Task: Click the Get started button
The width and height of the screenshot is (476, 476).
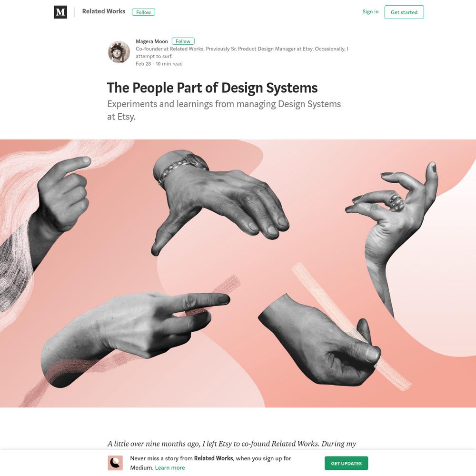Action: click(404, 12)
